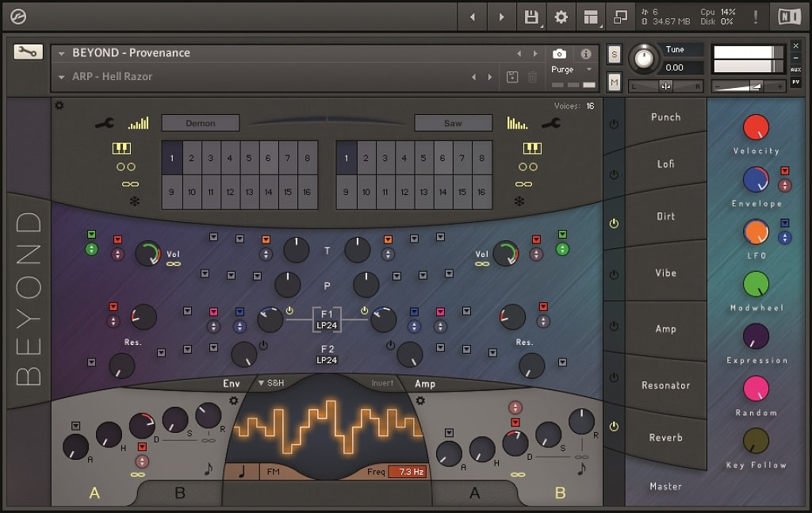Click the yellow bars icon beside Saw
The height and width of the screenshot is (513, 812).
[517, 123]
